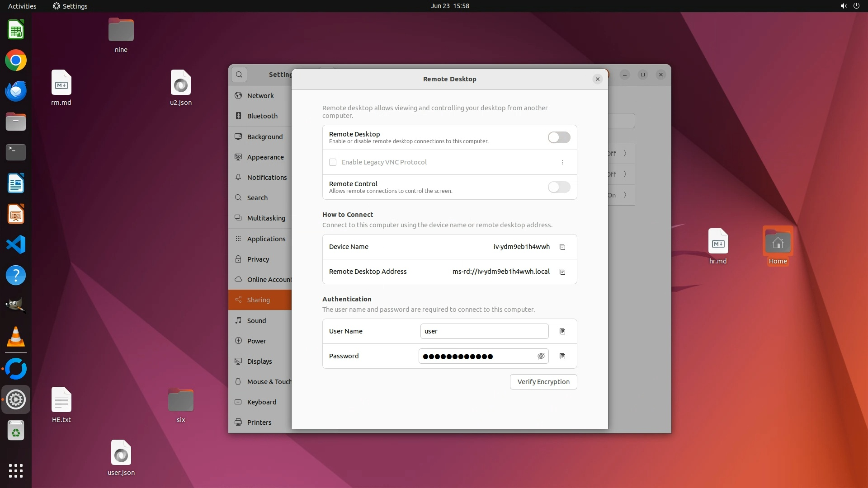Turn on the Remote Control switch
Screen dimensions: 868x488
pyautogui.click(x=559, y=187)
